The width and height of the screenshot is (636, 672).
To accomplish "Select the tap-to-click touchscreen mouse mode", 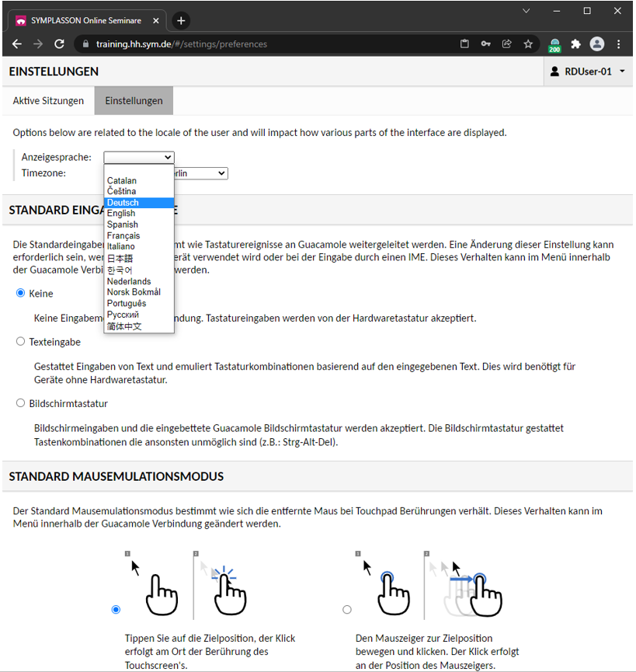I will pos(116,609).
